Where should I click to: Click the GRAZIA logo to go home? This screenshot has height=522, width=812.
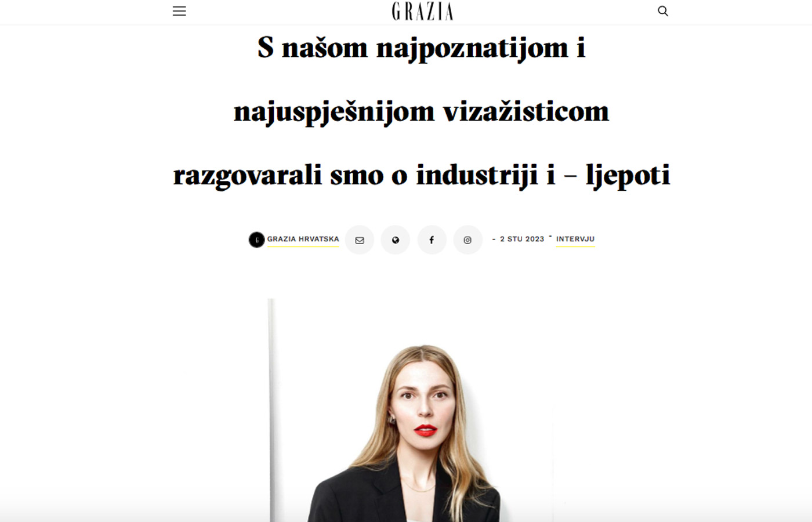pyautogui.click(x=422, y=11)
